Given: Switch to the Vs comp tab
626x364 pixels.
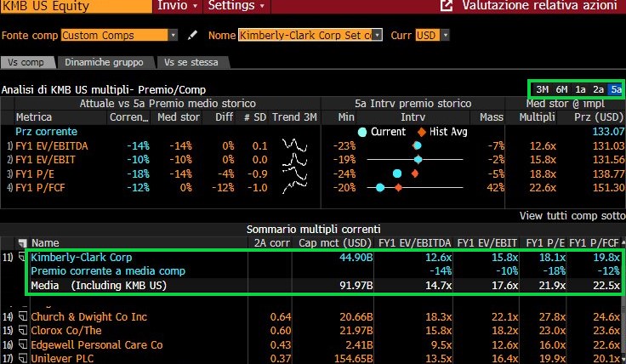Looking at the screenshot, I should point(26,62).
